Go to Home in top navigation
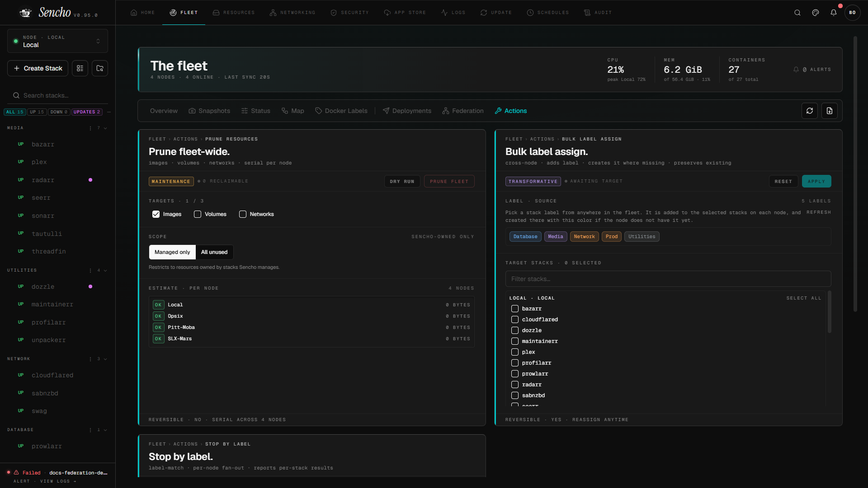Image resolution: width=868 pixels, height=488 pixels. click(x=143, y=13)
